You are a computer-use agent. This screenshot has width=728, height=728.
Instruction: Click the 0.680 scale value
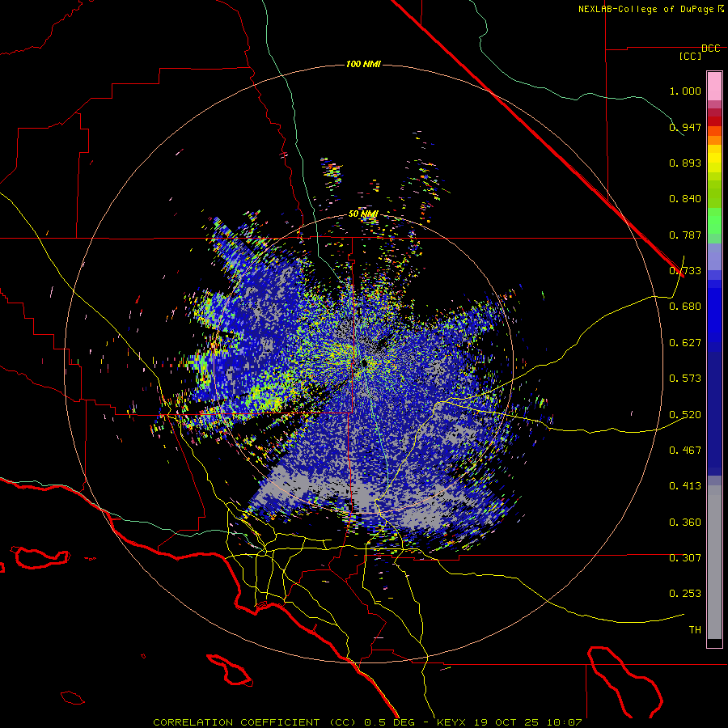685,307
